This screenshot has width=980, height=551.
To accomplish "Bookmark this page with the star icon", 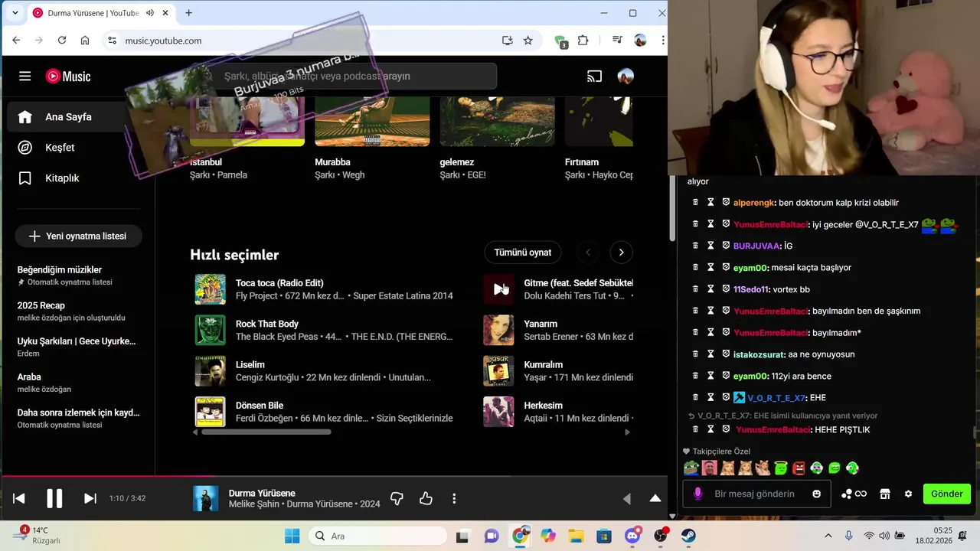I will (528, 41).
